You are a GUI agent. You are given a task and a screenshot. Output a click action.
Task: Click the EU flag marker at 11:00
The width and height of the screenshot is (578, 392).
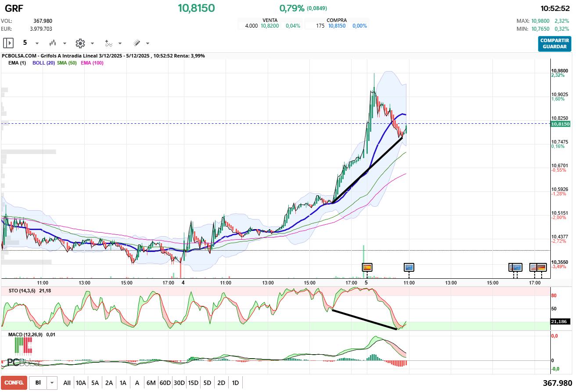(409, 267)
